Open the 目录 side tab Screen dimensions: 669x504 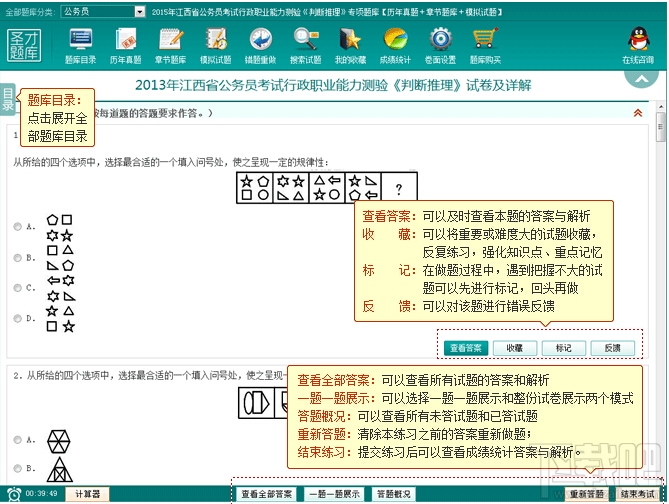[8, 99]
